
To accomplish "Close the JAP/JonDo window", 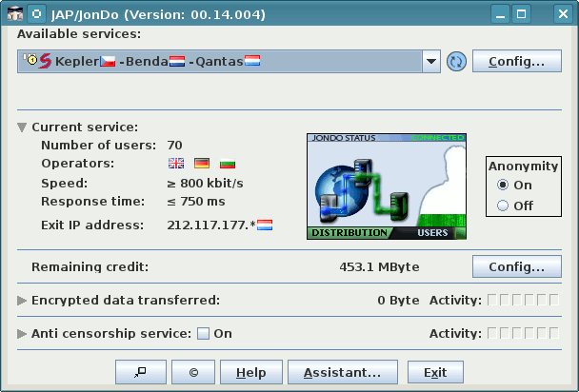I will [563, 14].
